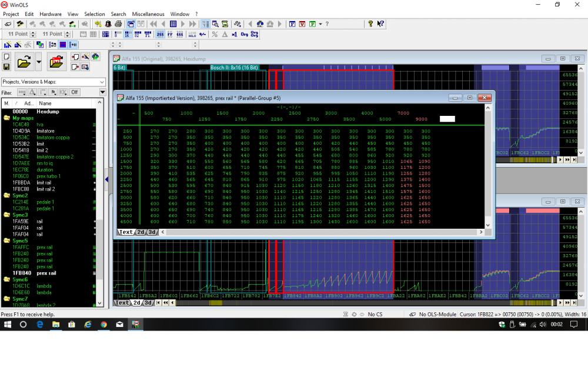Click the first chart wand icon in third toolbar
This screenshot has height=367, width=588.
(x=8, y=45)
